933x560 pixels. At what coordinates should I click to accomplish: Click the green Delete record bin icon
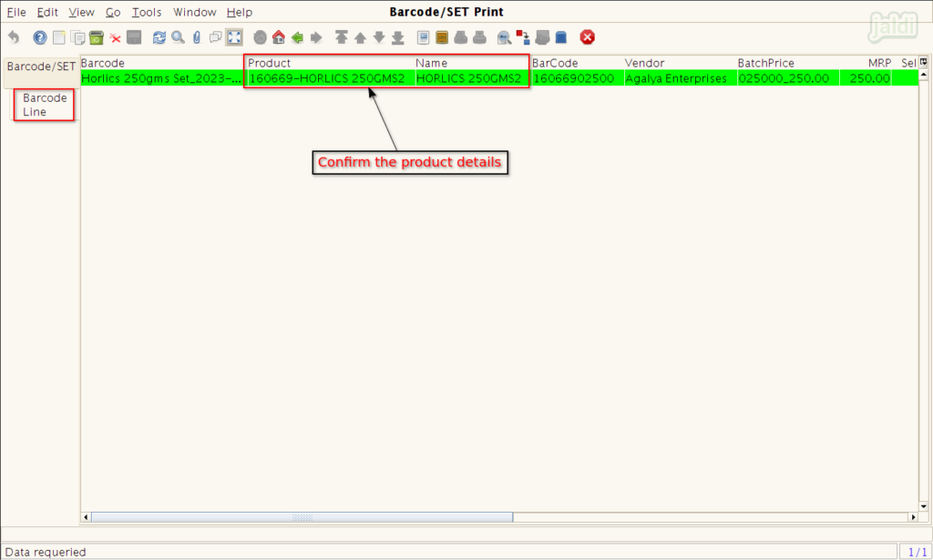pos(97,37)
